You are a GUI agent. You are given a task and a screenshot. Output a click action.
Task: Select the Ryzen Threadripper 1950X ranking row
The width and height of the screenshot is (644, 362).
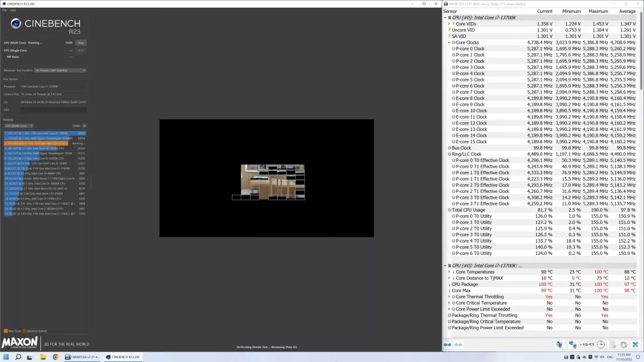click(x=45, y=153)
